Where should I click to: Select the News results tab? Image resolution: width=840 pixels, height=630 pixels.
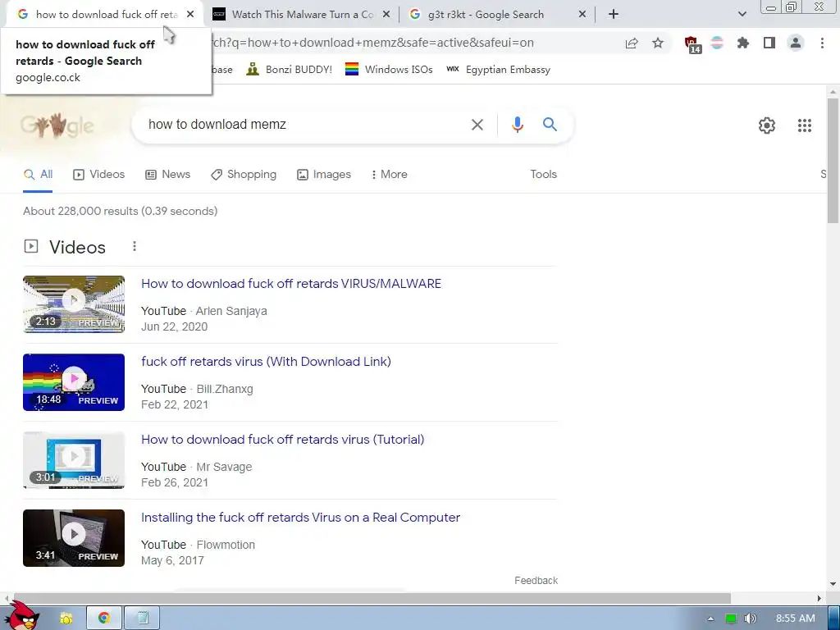coord(167,174)
